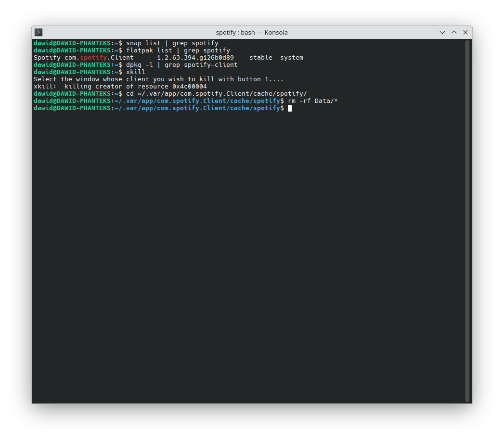Viewport: 504px width, 441px height.
Task: Click the 'cd ~/.var/app/com.spotify.Client/cache/spotify/' command
Action: coord(217,94)
